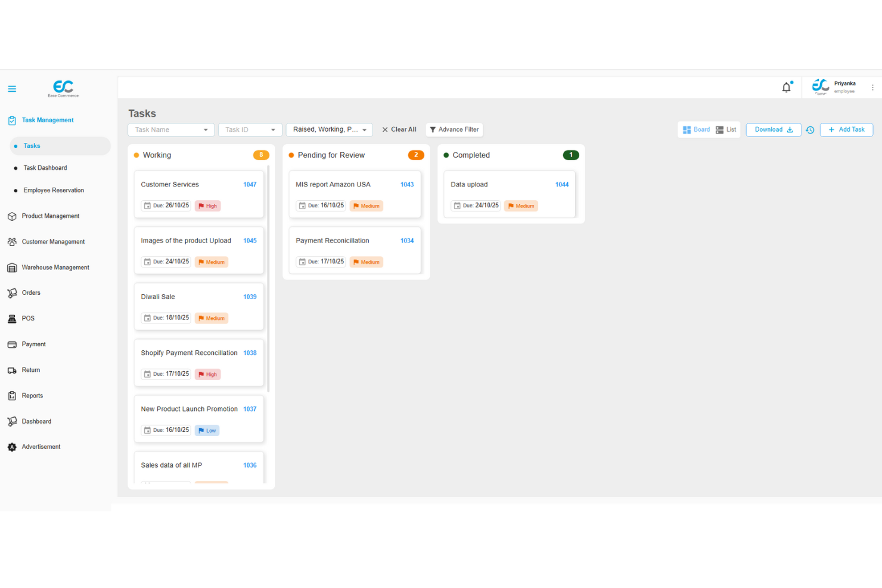Image resolution: width=882 pixels, height=588 pixels.
Task: Select the Customer Management sidebar icon
Action: tap(12, 241)
